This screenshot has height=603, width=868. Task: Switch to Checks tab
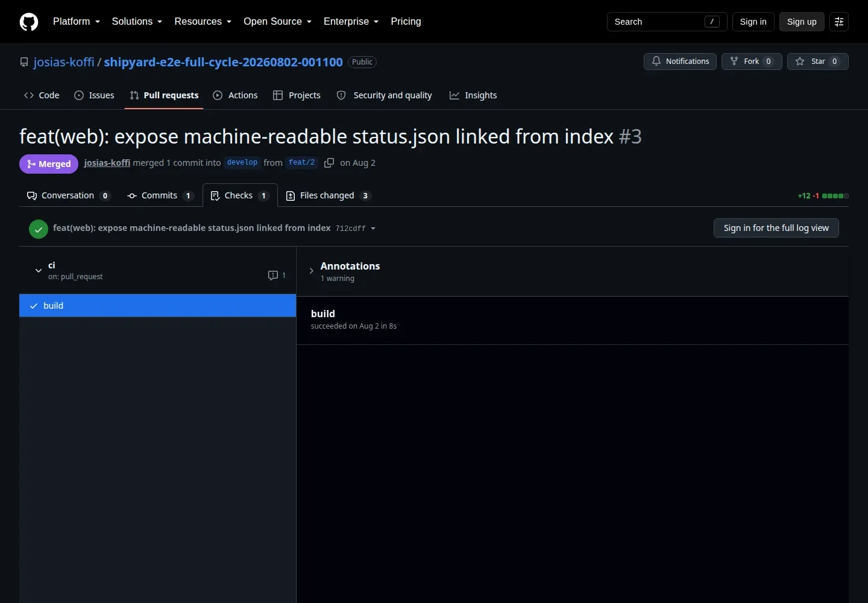(x=240, y=195)
